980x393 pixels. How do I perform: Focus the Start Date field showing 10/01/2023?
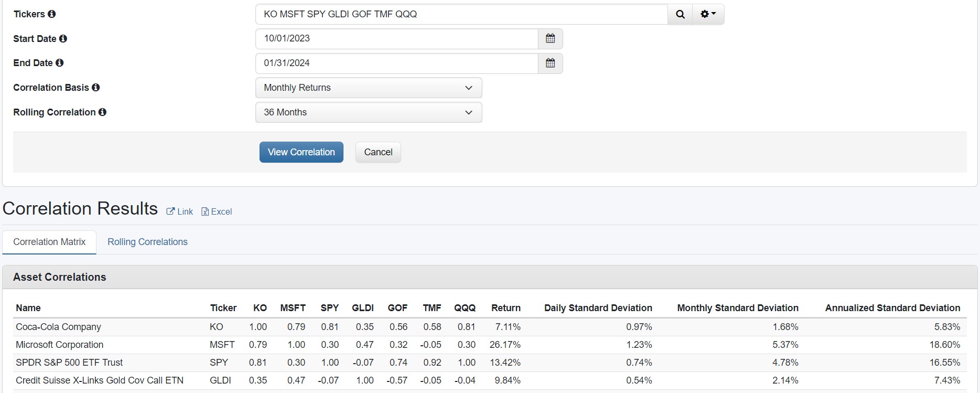397,39
